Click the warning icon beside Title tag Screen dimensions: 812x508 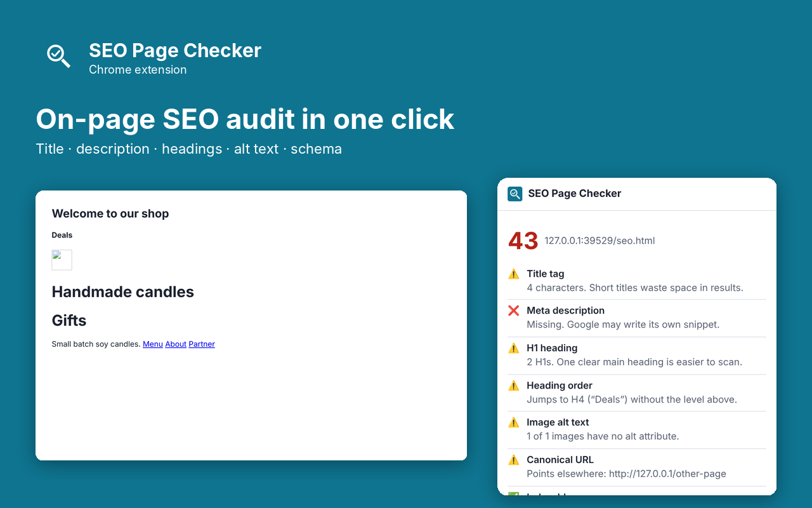[x=514, y=274]
